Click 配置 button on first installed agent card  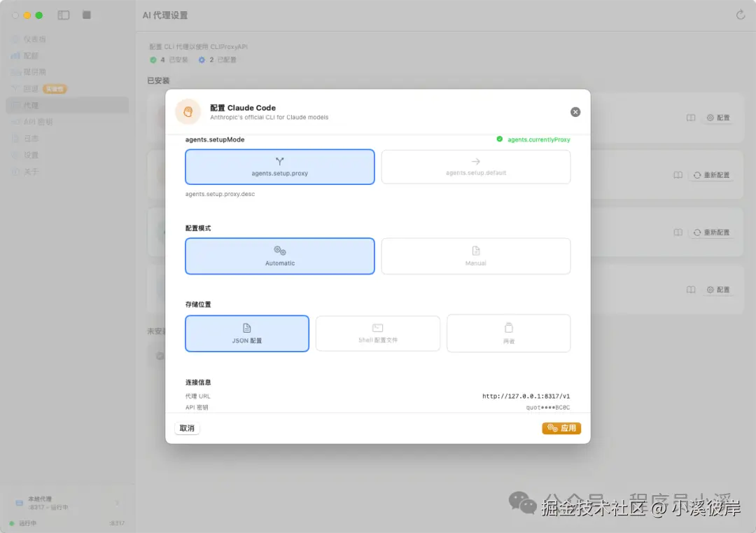[x=718, y=118]
